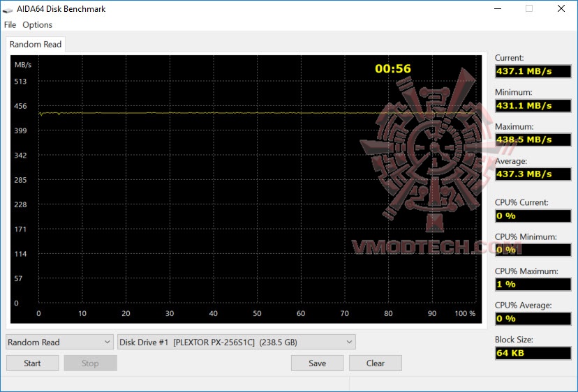Click the CPU% Minimum value field
Screen dimensions: 578x392
(x=533, y=250)
